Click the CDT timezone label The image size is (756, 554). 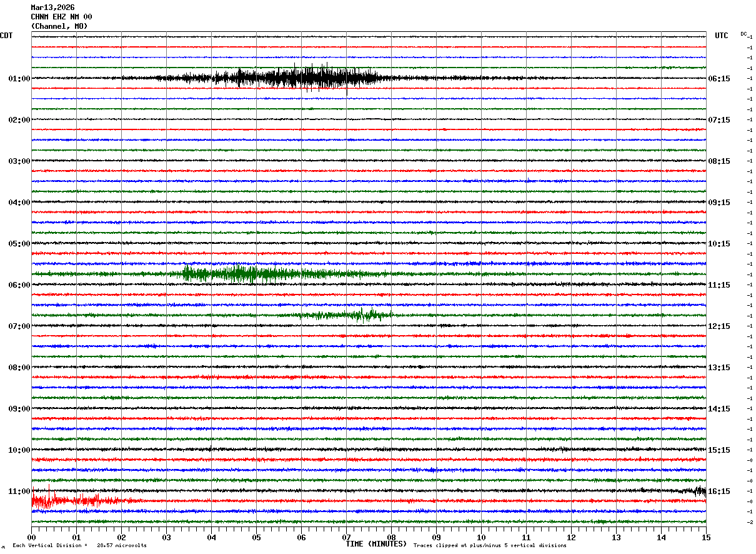(6, 36)
